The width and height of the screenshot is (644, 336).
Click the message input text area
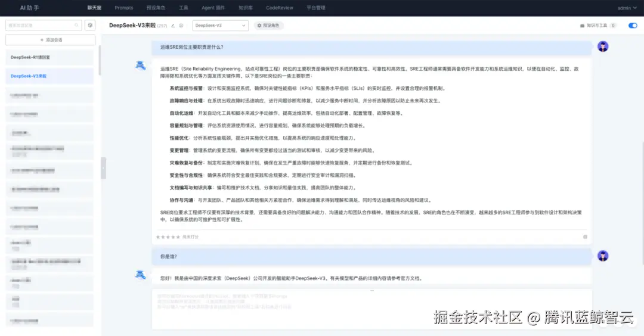(371, 310)
